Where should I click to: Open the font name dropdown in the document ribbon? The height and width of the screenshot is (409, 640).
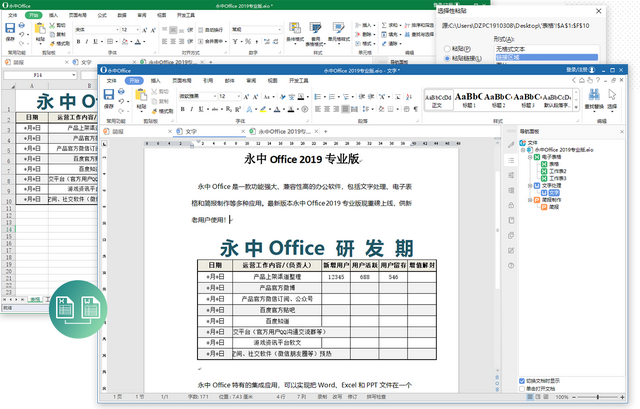point(215,96)
